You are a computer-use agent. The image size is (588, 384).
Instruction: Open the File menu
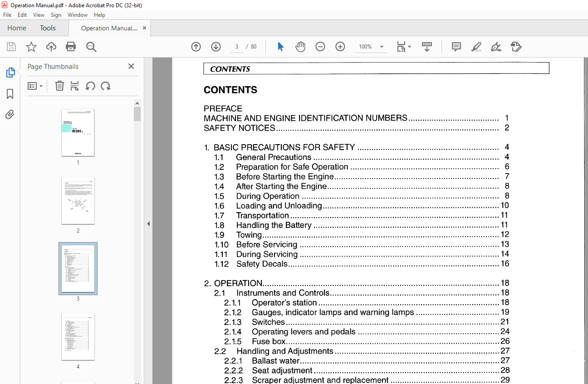tap(7, 15)
